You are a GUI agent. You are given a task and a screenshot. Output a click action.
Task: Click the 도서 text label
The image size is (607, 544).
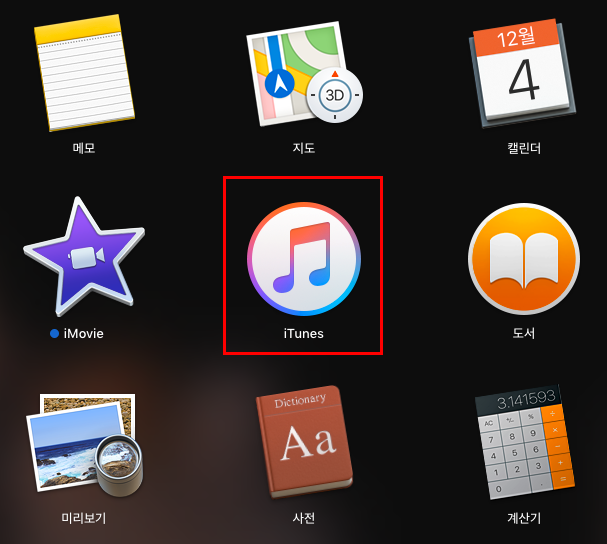tap(524, 333)
